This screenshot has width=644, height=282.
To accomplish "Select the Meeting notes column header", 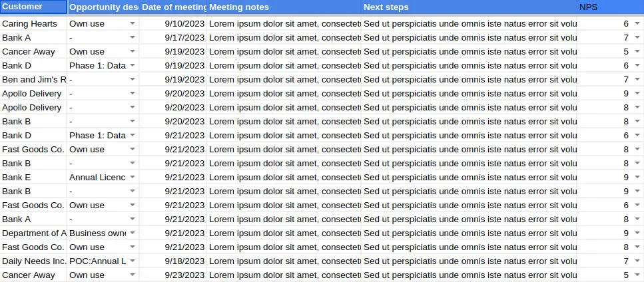I will (x=284, y=7).
